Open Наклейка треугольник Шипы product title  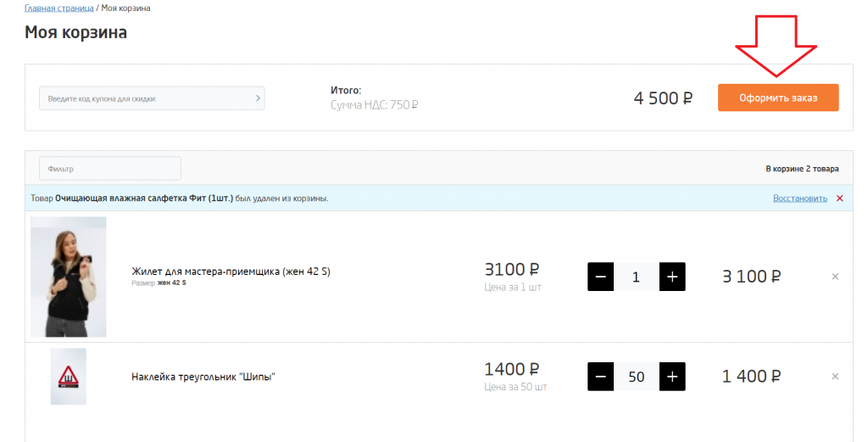(203, 377)
